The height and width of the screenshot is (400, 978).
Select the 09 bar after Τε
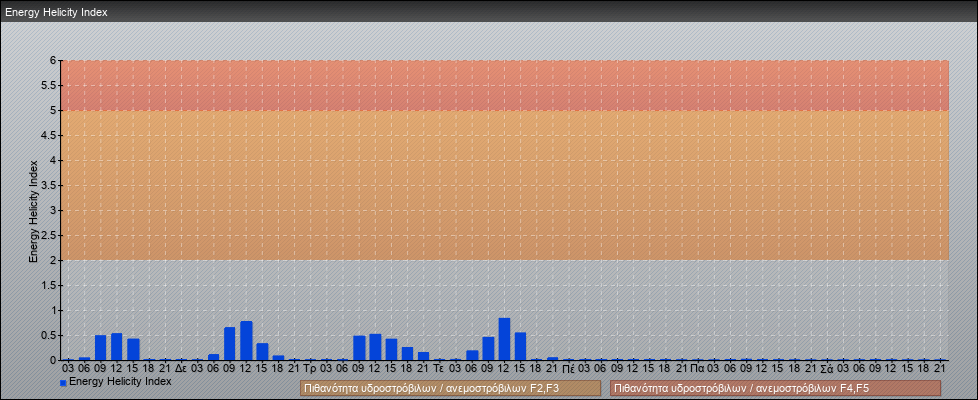click(488, 348)
